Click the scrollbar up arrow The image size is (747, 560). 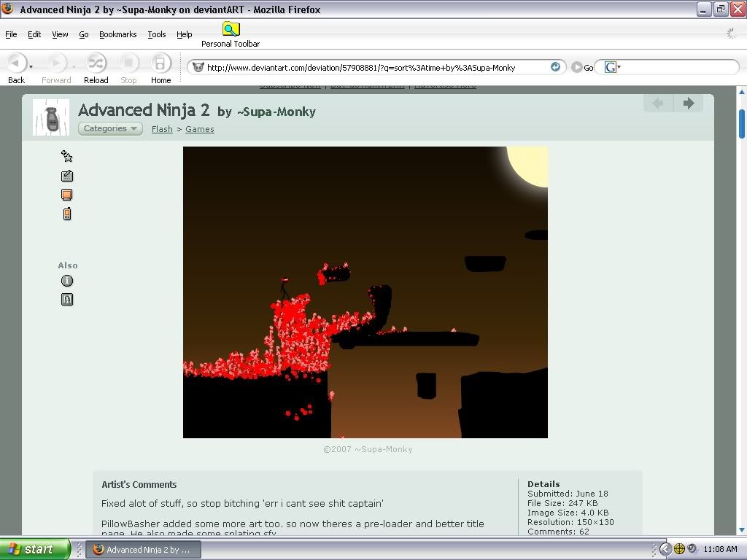click(x=742, y=91)
